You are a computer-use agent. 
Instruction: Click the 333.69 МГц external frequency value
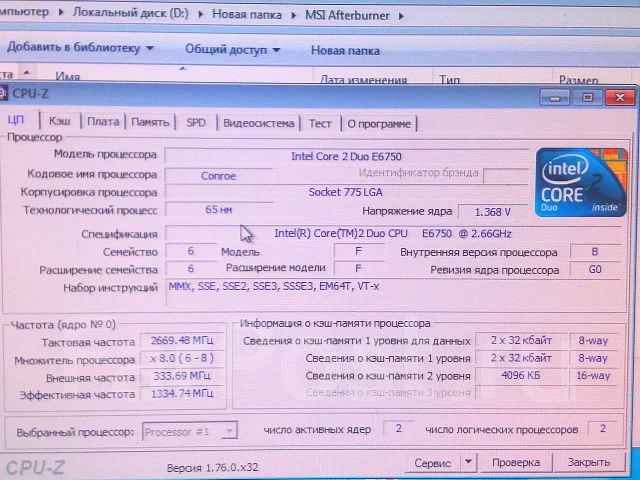click(x=182, y=376)
